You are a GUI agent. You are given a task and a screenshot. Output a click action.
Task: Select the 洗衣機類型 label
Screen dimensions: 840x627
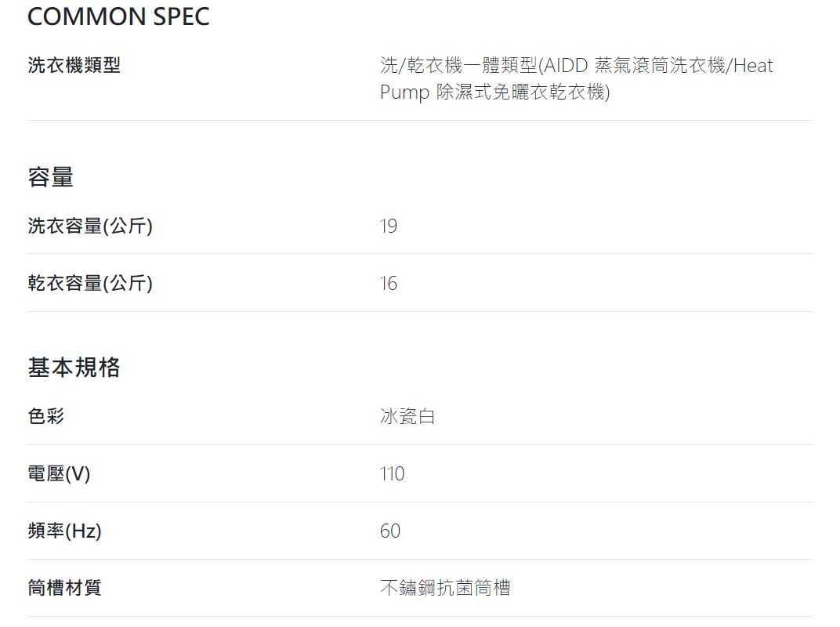[x=74, y=65]
